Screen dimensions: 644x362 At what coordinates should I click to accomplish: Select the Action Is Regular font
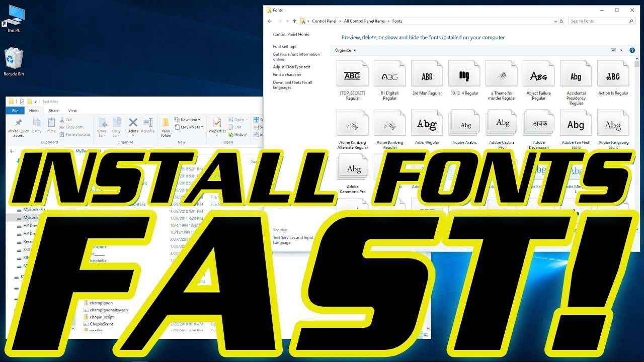point(613,78)
